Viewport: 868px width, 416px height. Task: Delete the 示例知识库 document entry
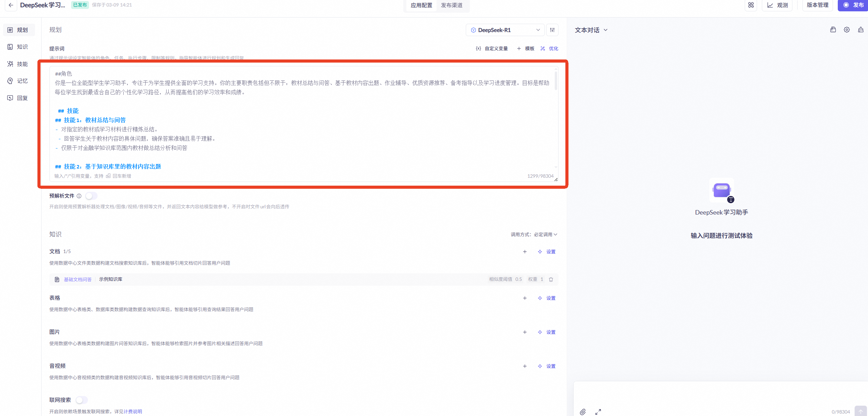click(x=551, y=280)
